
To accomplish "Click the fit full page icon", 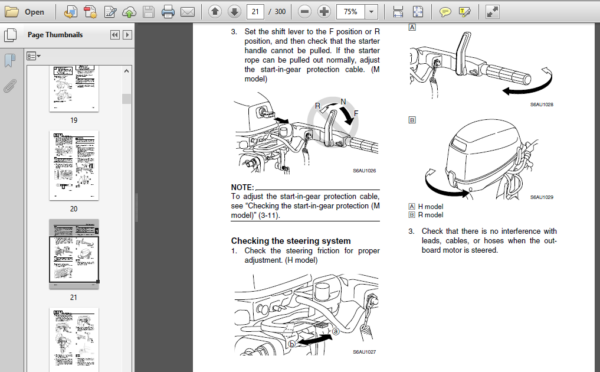I will 418,12.
